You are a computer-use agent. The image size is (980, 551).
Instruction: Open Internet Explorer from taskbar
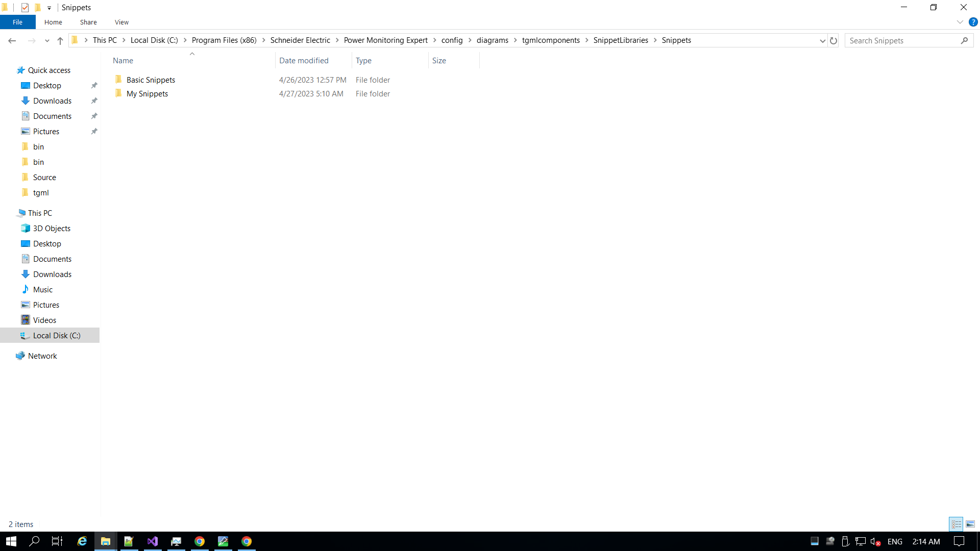point(82,541)
